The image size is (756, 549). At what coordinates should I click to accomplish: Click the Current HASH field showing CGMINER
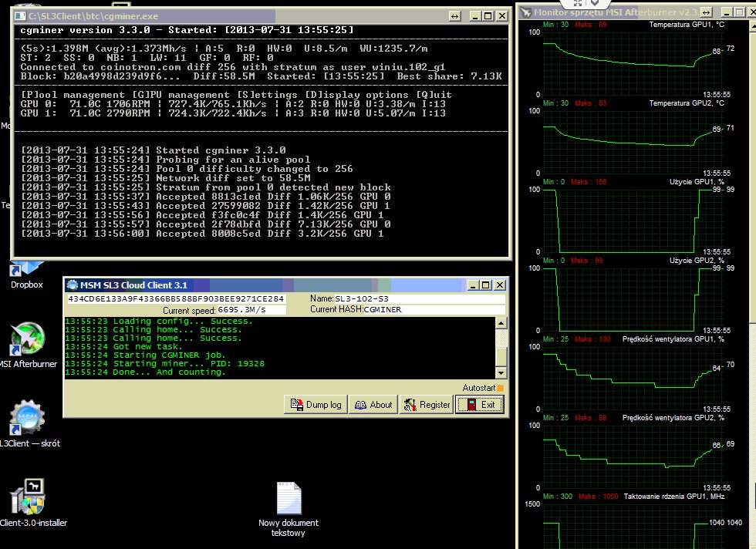(x=434, y=309)
